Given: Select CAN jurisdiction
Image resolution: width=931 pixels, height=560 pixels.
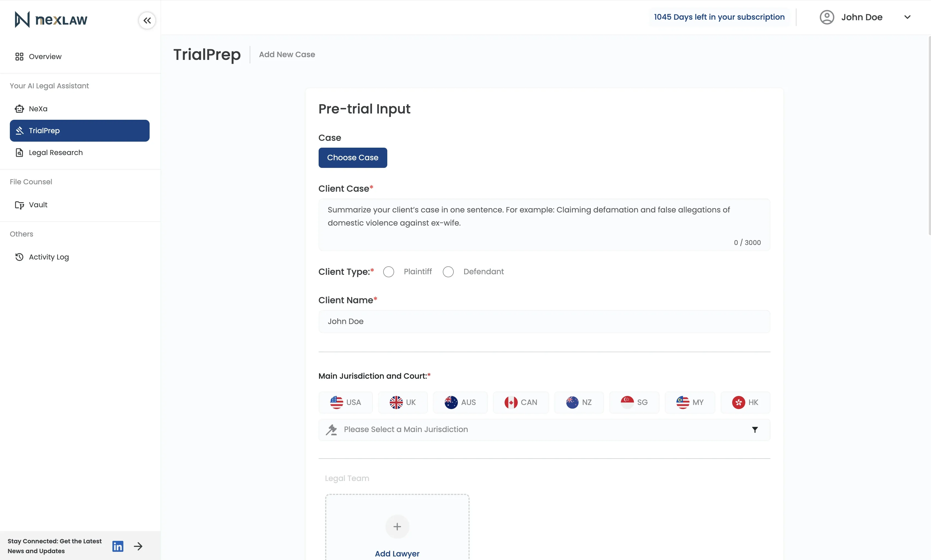Looking at the screenshot, I should click(x=521, y=402).
